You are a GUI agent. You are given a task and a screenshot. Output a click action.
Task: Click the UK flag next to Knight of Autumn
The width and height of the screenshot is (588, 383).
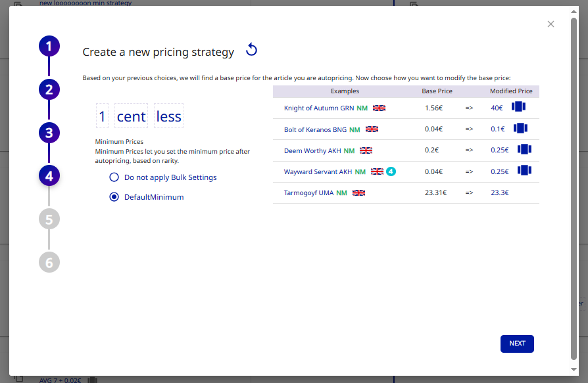(x=379, y=108)
